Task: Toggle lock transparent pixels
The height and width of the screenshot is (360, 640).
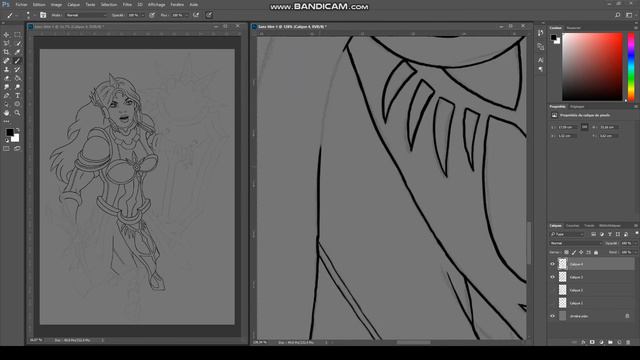Action: click(x=566, y=253)
